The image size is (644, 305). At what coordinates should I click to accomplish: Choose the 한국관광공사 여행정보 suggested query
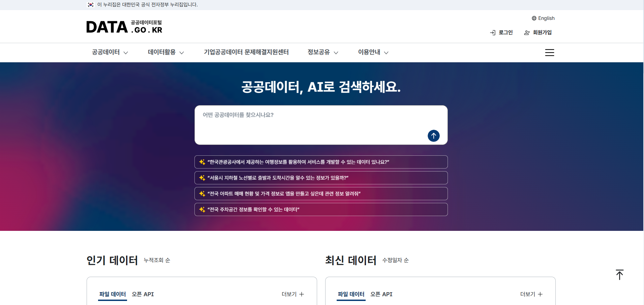coord(321,162)
